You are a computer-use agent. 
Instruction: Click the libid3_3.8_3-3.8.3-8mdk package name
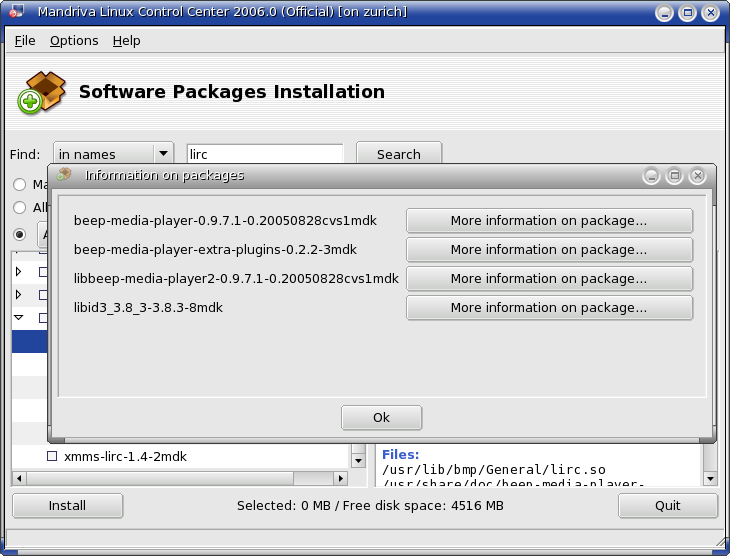point(148,307)
